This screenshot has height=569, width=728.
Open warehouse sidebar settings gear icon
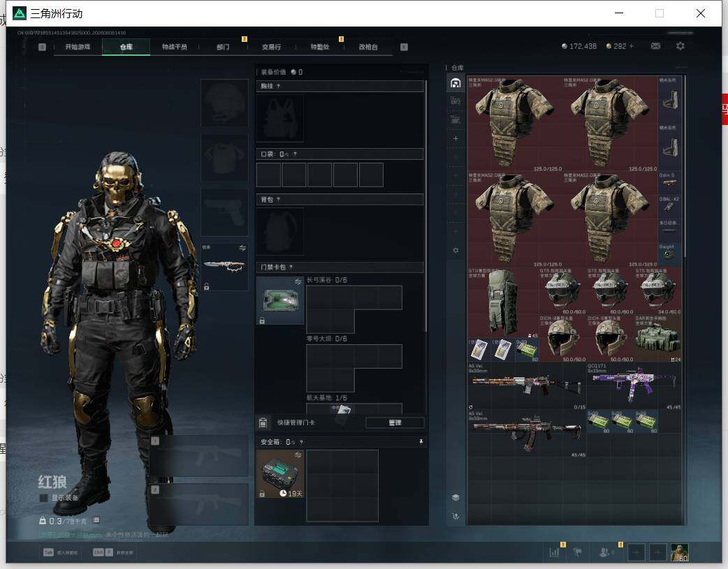(456, 250)
